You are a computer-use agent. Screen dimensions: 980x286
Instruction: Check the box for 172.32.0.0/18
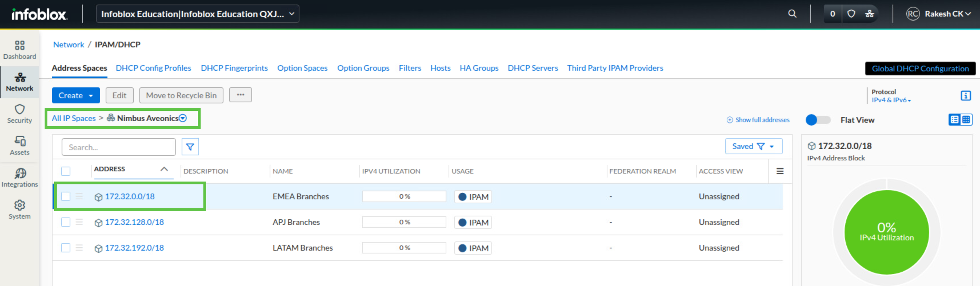66,196
